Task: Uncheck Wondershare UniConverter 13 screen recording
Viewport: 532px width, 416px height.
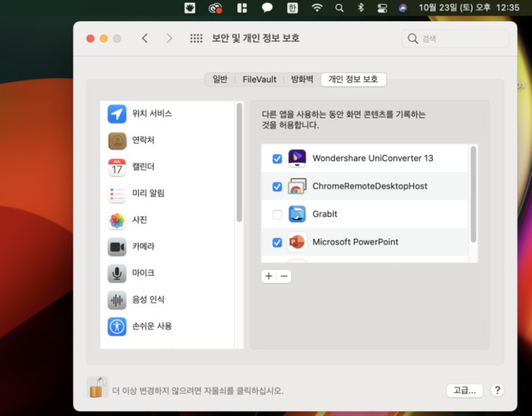Action: click(x=277, y=159)
